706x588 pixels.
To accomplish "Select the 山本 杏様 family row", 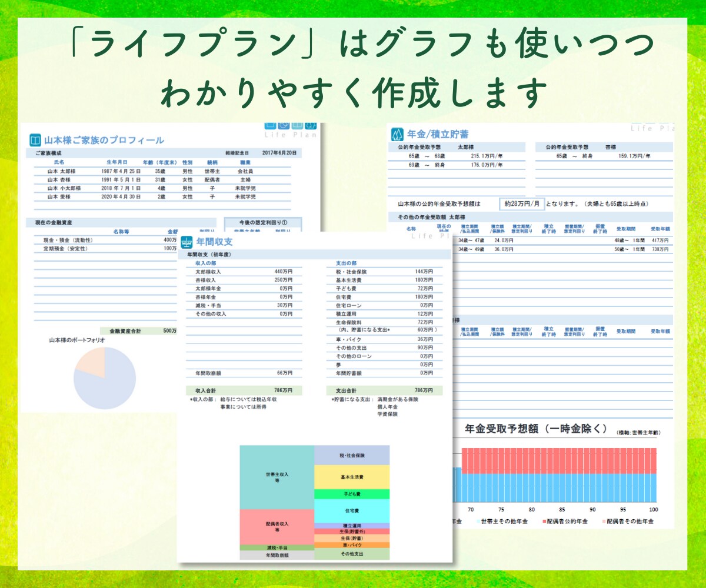I will 162,180.
